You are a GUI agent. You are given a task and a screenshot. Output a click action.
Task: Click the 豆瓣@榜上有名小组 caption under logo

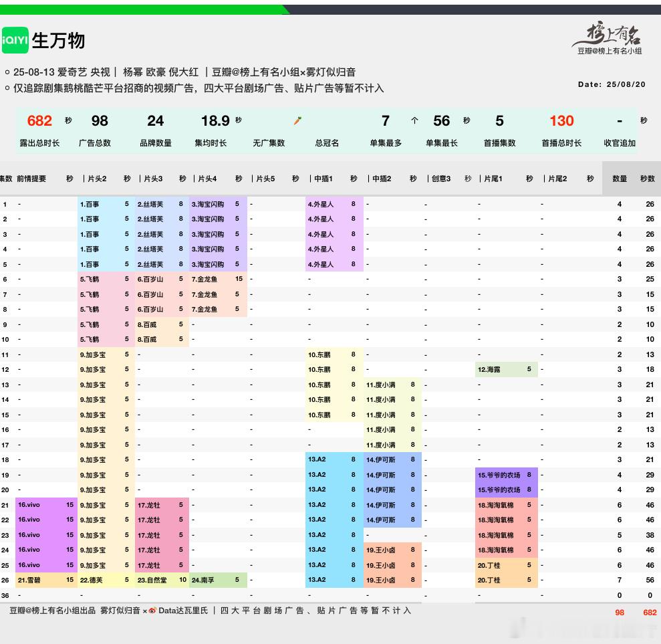click(610, 51)
